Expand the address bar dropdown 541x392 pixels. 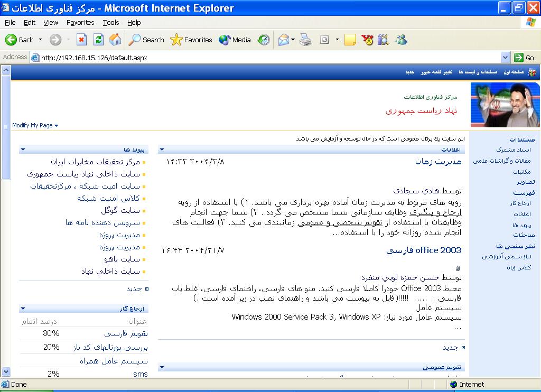click(506, 58)
